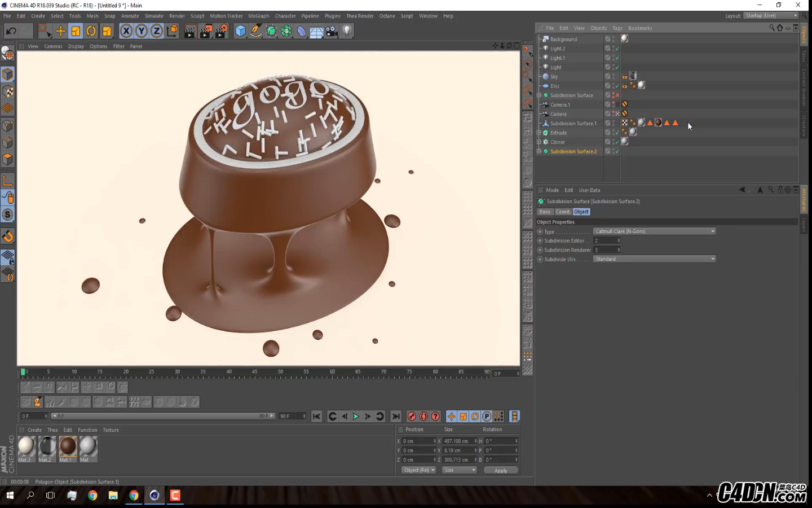Select the brown Mat.1 material swatch
Image resolution: width=812 pixels, height=508 pixels.
68,446
